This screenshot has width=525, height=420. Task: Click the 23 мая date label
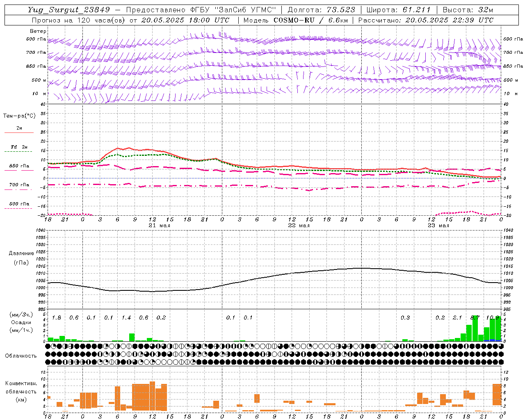click(x=438, y=226)
